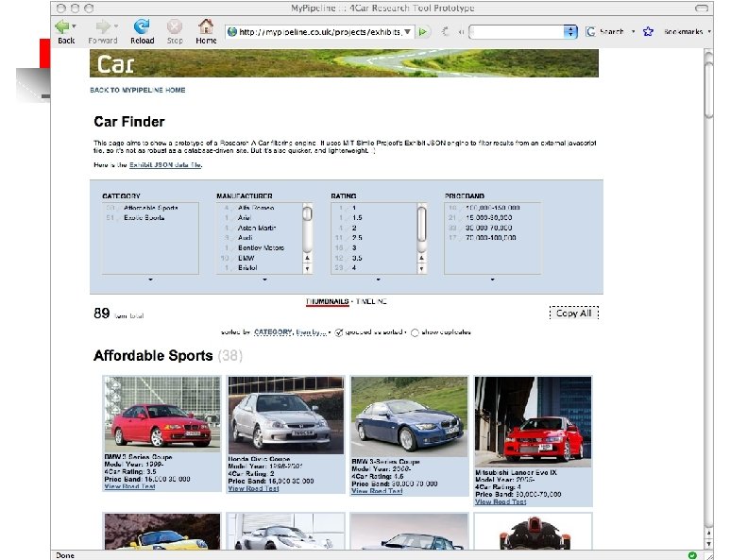Expand the Manufacturer facet list
The width and height of the screenshot is (747, 560).
tap(264, 280)
